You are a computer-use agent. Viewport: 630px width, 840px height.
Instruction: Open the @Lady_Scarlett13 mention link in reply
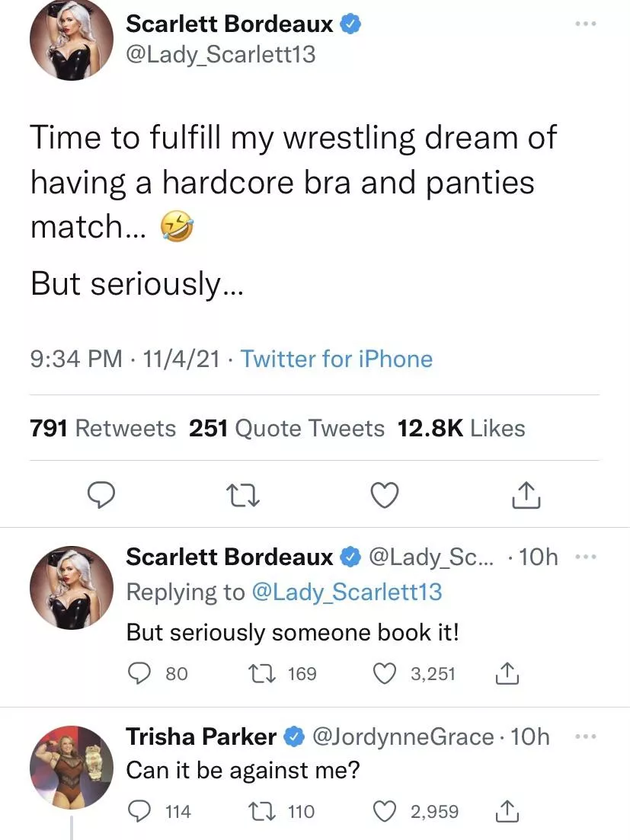click(346, 592)
